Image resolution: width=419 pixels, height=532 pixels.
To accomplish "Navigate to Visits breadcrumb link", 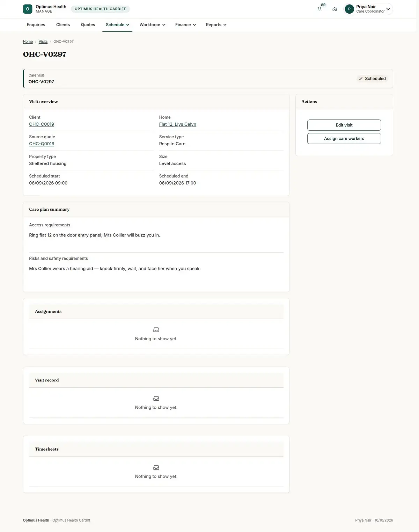I will 43,42.
